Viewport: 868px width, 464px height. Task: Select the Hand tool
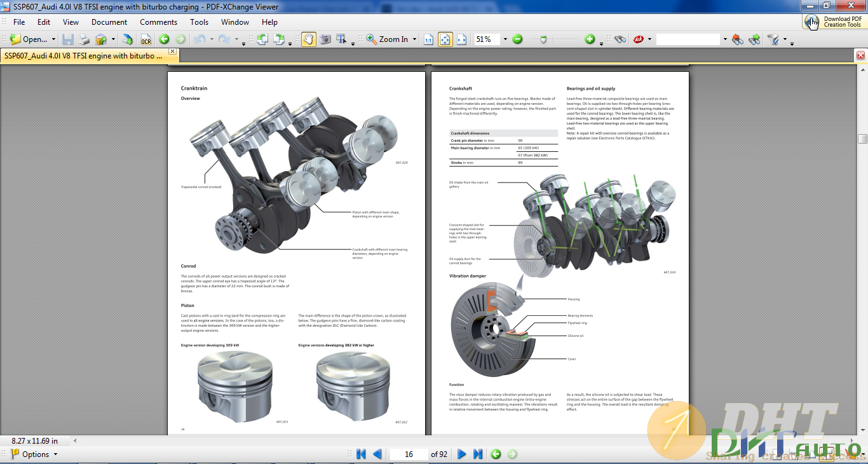tap(308, 39)
